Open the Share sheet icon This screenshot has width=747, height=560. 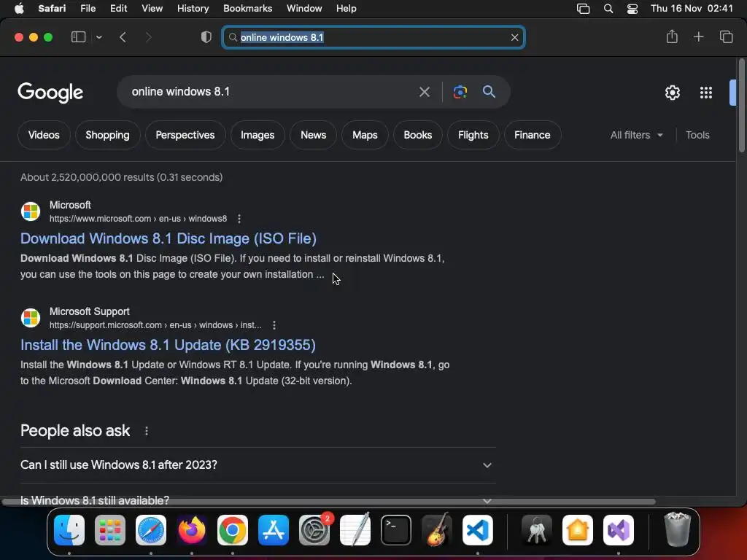pyautogui.click(x=672, y=36)
